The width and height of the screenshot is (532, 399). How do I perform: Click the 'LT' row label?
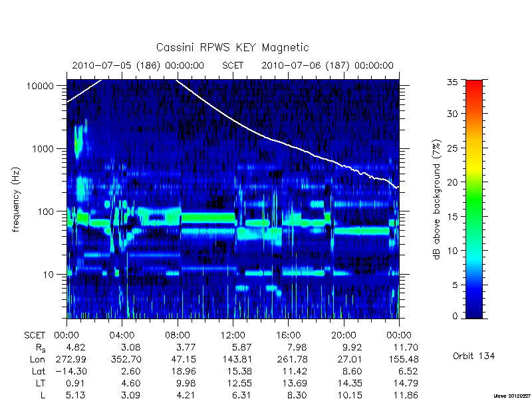[x=41, y=383]
